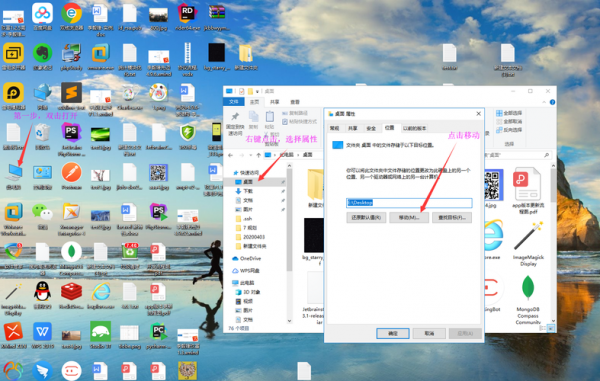The image size is (600, 381).
Task: Select the Android Studio desktop icon
Action: pyautogui.click(x=100, y=335)
